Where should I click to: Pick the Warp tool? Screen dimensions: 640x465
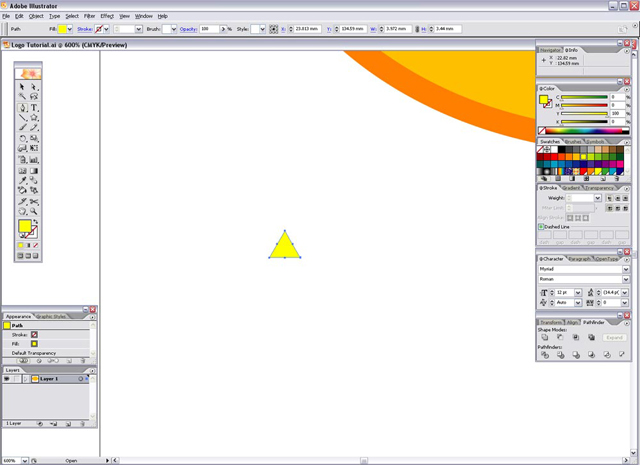(22, 148)
